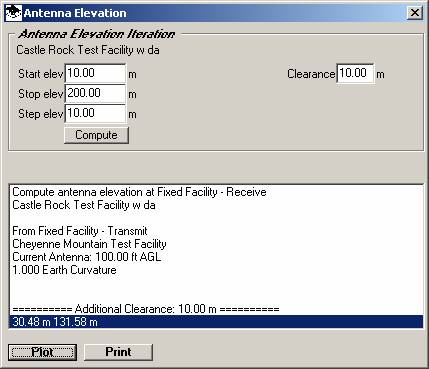Viewport: 429px width, 369px height.
Task: Select the Compute antenna elevation at Fixed Facility line
Action: click(x=139, y=192)
